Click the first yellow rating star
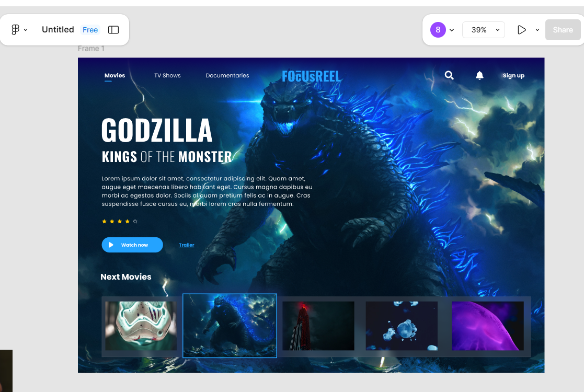 pyautogui.click(x=104, y=222)
